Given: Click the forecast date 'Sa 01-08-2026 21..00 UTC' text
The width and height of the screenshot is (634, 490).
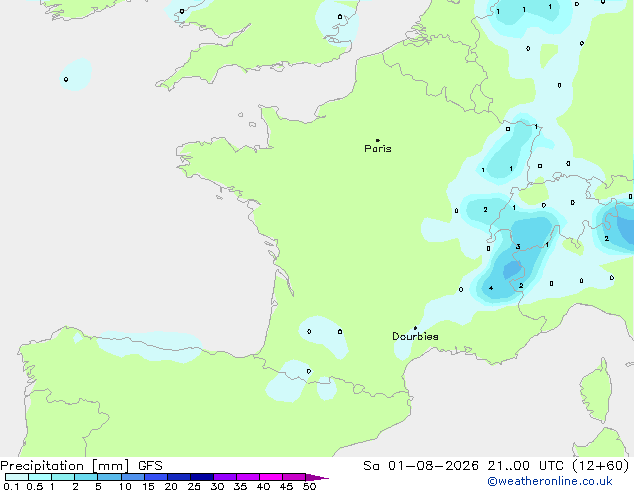Looking at the screenshot, I should click(x=465, y=466).
